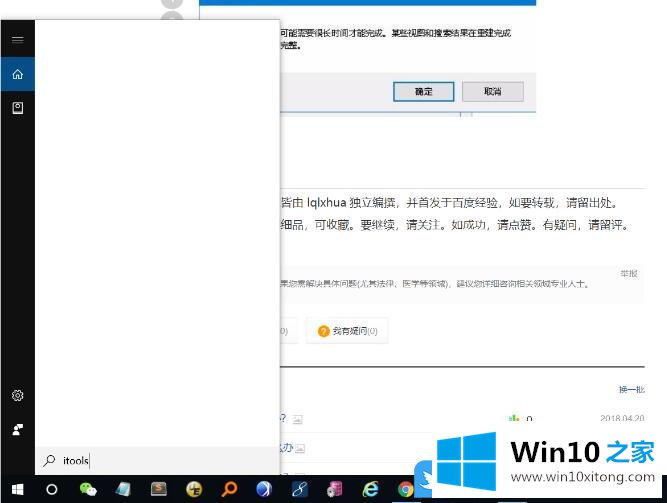Open the orange magnifier search app on taskbar
The height and width of the screenshot is (503, 667).
pyautogui.click(x=229, y=489)
